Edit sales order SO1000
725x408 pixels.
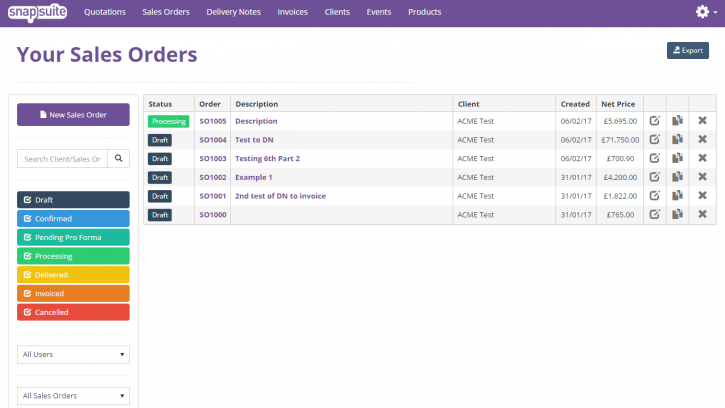point(654,214)
